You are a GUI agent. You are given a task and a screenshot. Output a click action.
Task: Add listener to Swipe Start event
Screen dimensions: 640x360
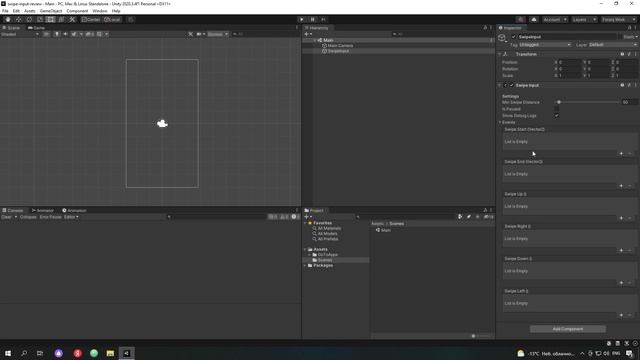(x=621, y=153)
